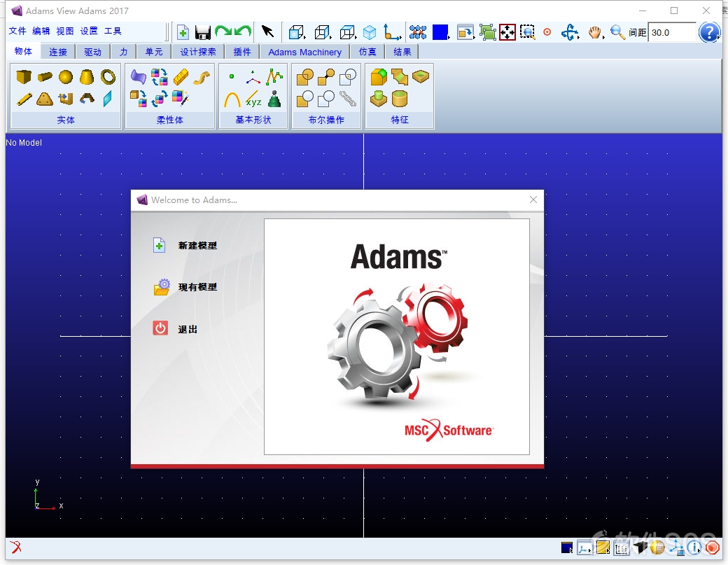Select the yellow ruler icon in 柔性体
Viewport: 728px width, 565px height.
pyautogui.click(x=181, y=76)
